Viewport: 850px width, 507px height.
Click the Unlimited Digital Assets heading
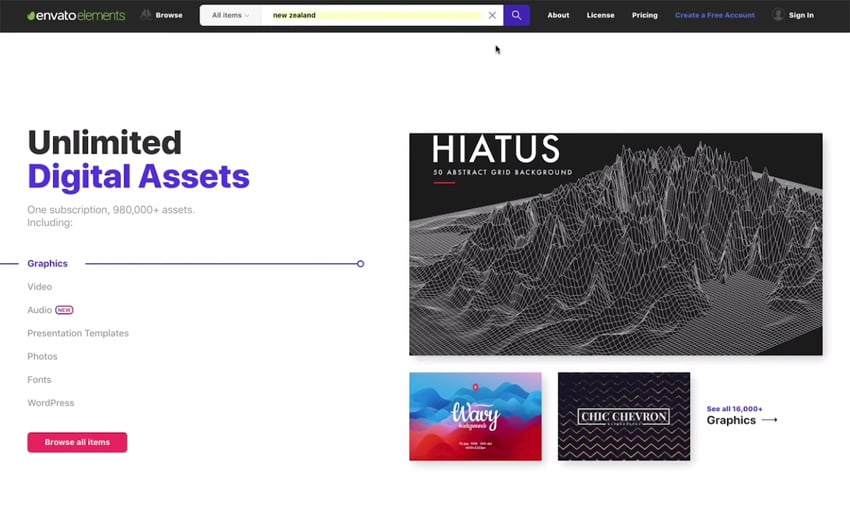point(138,160)
